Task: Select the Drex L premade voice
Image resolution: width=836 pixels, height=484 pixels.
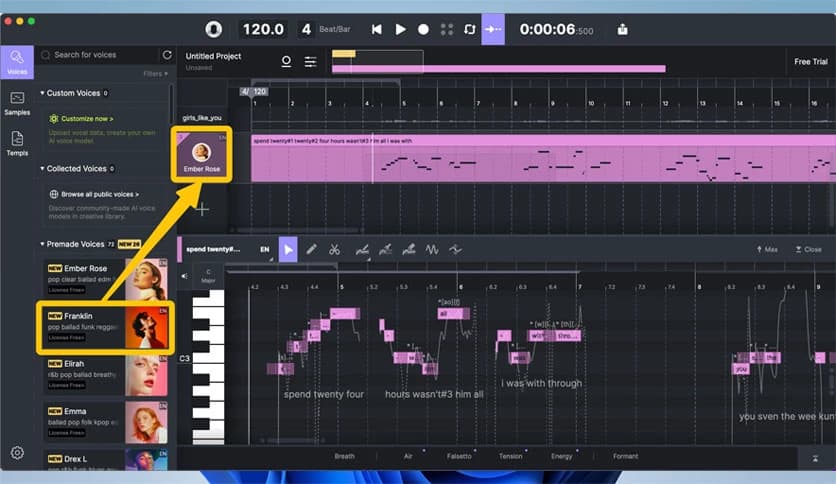Action: (x=106, y=459)
